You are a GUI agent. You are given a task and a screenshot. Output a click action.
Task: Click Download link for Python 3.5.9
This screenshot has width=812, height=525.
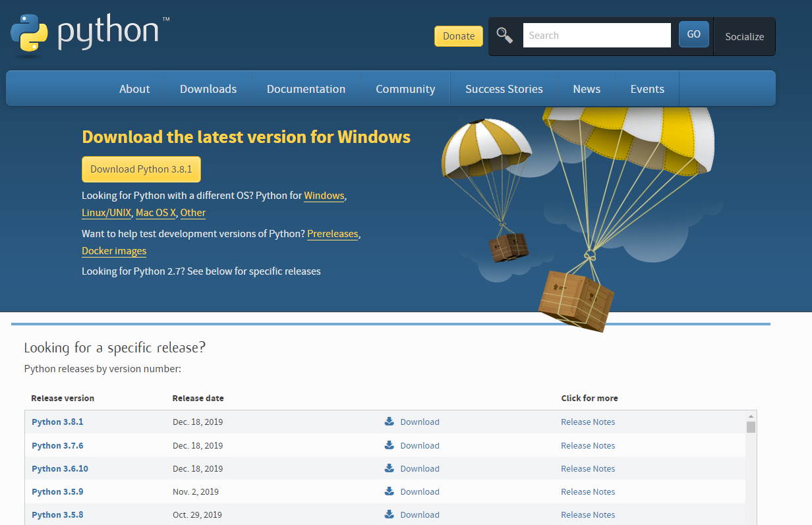click(x=420, y=491)
